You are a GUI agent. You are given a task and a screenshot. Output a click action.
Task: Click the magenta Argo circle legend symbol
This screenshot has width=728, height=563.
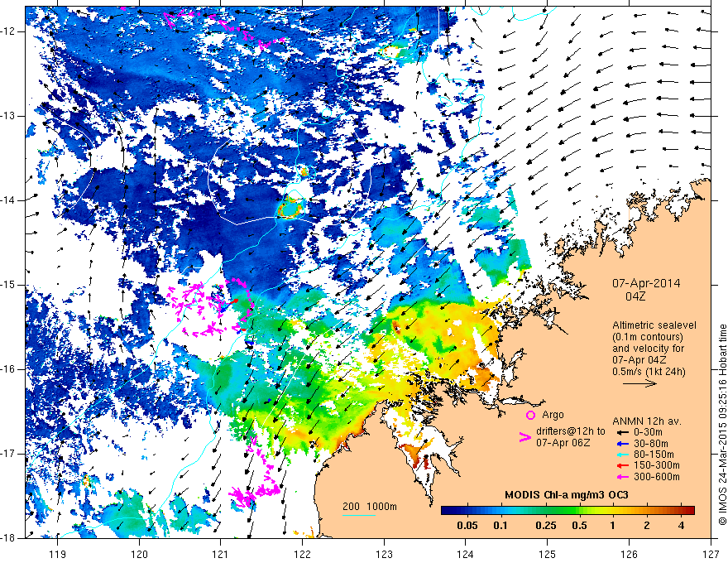pos(530,415)
